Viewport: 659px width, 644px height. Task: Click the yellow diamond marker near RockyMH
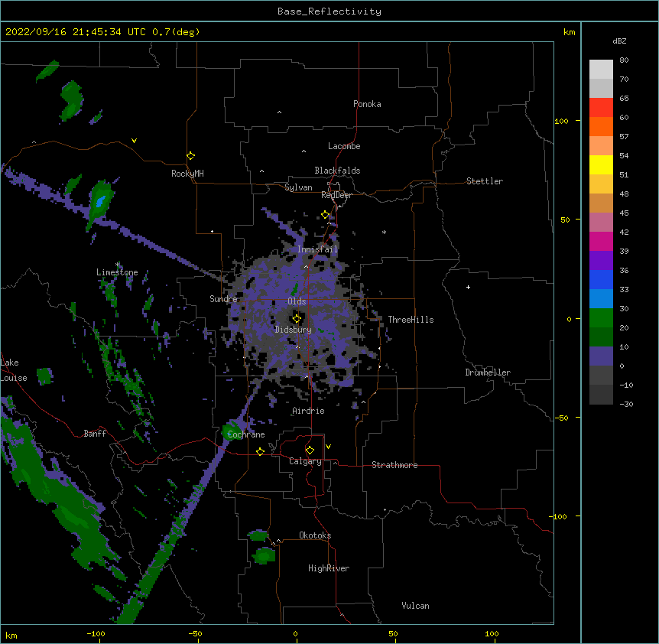coord(190,155)
